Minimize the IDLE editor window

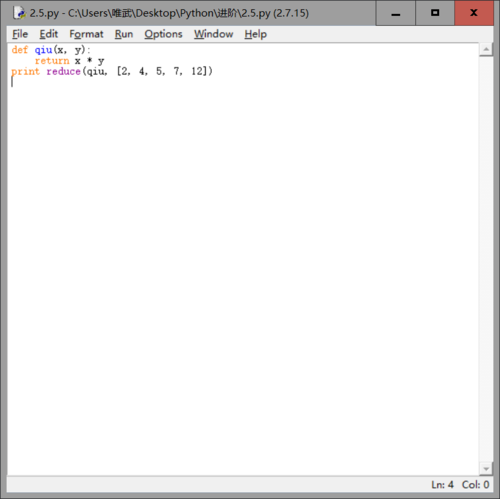(x=396, y=13)
